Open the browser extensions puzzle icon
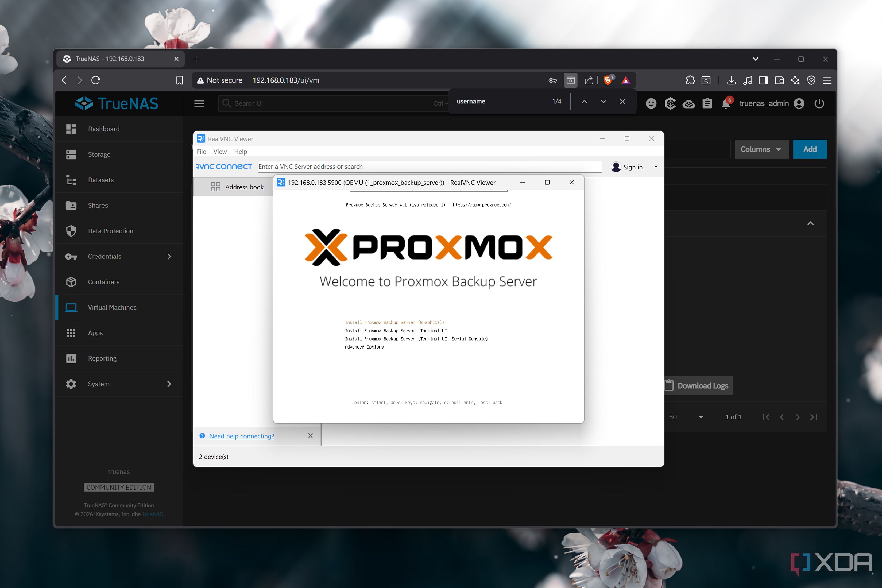This screenshot has height=588, width=882. click(690, 80)
